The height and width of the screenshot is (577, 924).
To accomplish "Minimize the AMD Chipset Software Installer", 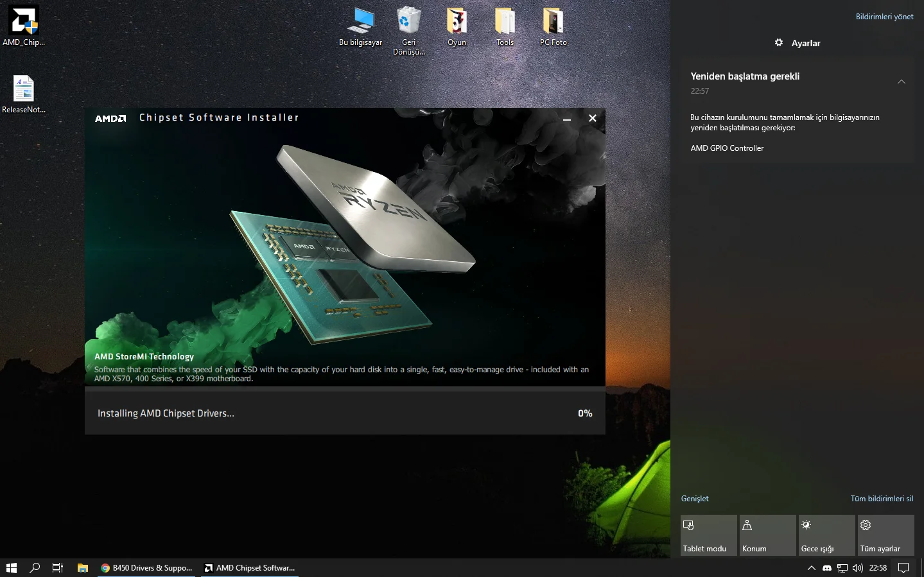I will [x=567, y=118].
